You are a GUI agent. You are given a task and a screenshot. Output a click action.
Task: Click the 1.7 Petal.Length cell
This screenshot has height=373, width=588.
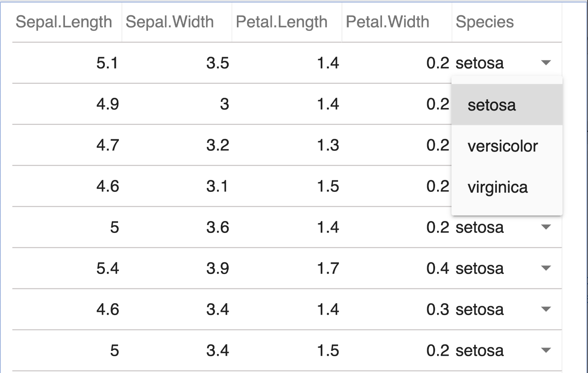pyautogui.click(x=328, y=268)
